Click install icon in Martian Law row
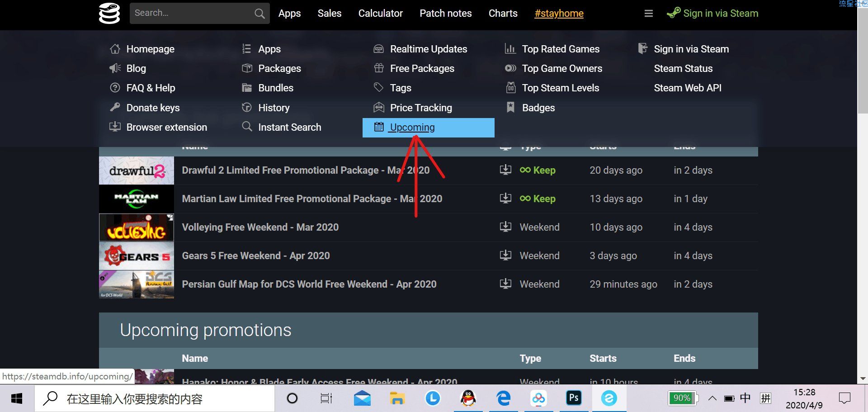 pos(505,199)
